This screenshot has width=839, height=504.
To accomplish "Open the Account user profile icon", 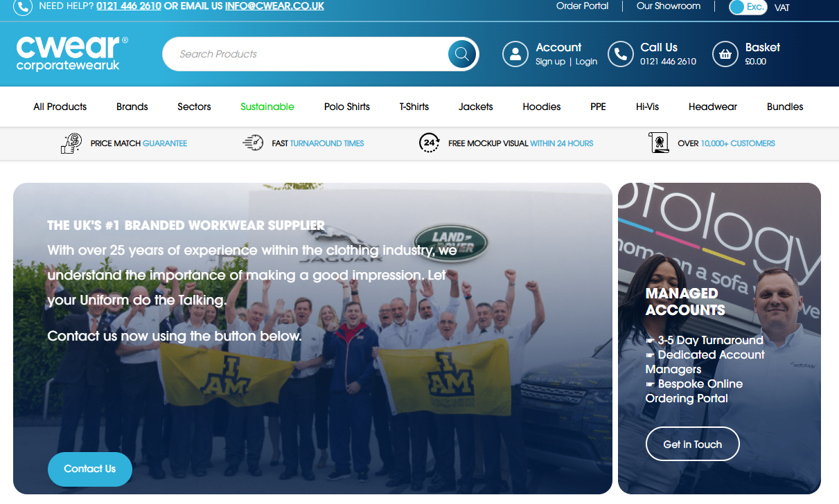I will 515,54.
